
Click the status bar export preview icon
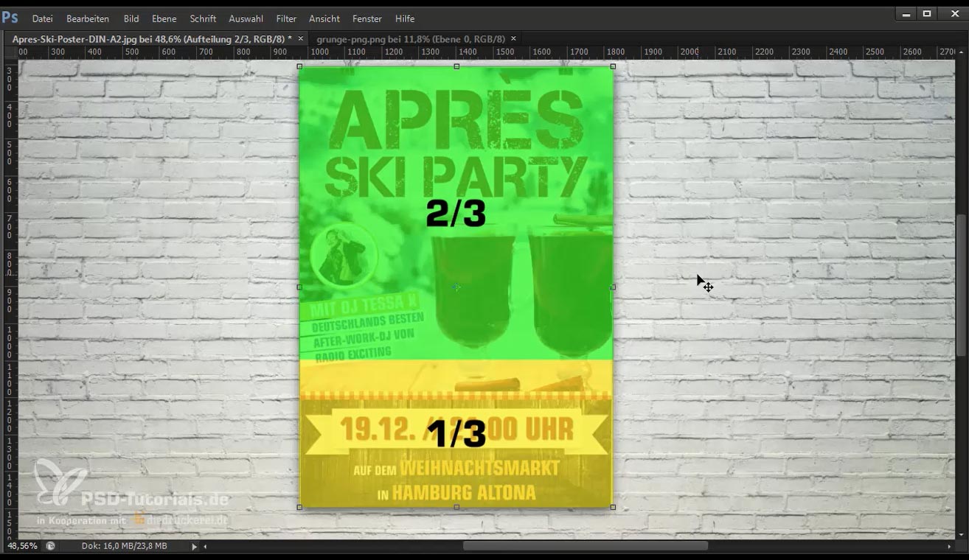point(50,546)
